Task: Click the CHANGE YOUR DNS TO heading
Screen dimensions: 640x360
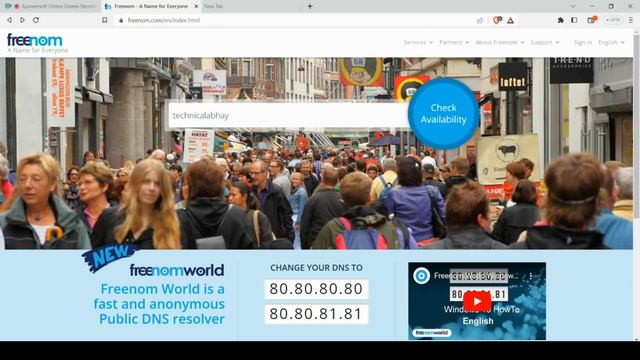Action: [x=316, y=268]
